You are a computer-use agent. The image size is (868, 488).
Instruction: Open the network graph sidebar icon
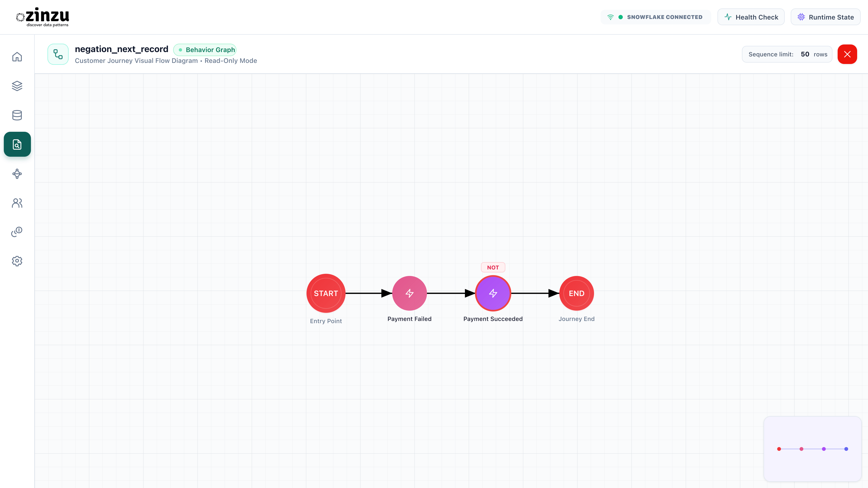[x=17, y=174]
